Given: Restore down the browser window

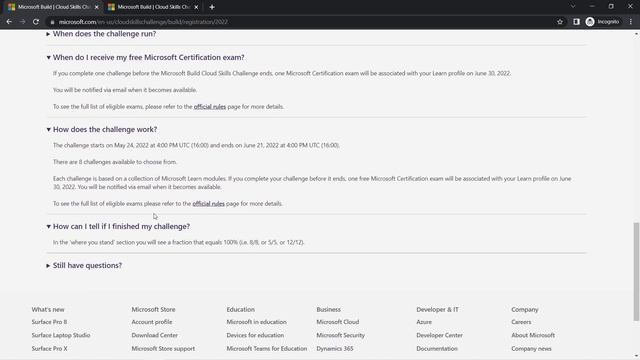Looking at the screenshot, I should [611, 7].
